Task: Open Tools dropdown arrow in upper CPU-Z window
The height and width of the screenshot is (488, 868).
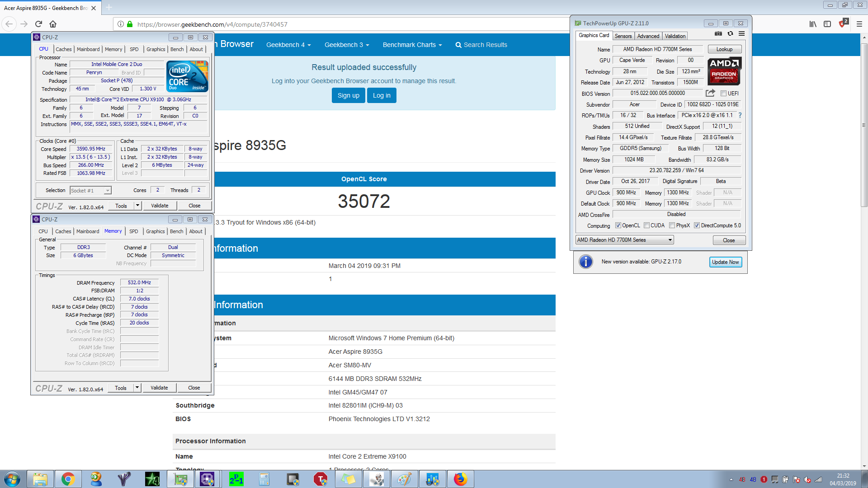Action: click(x=138, y=206)
